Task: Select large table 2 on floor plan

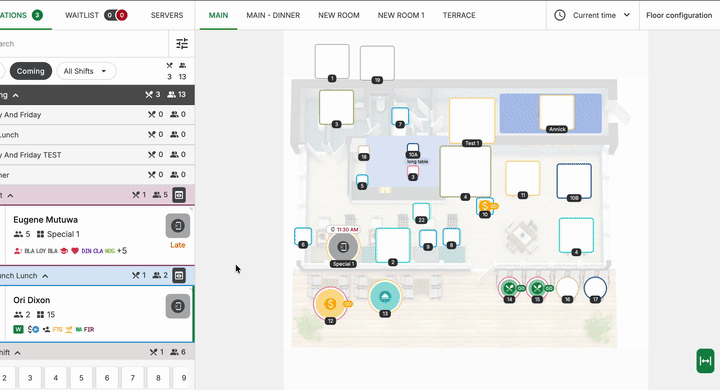Action: tap(393, 245)
